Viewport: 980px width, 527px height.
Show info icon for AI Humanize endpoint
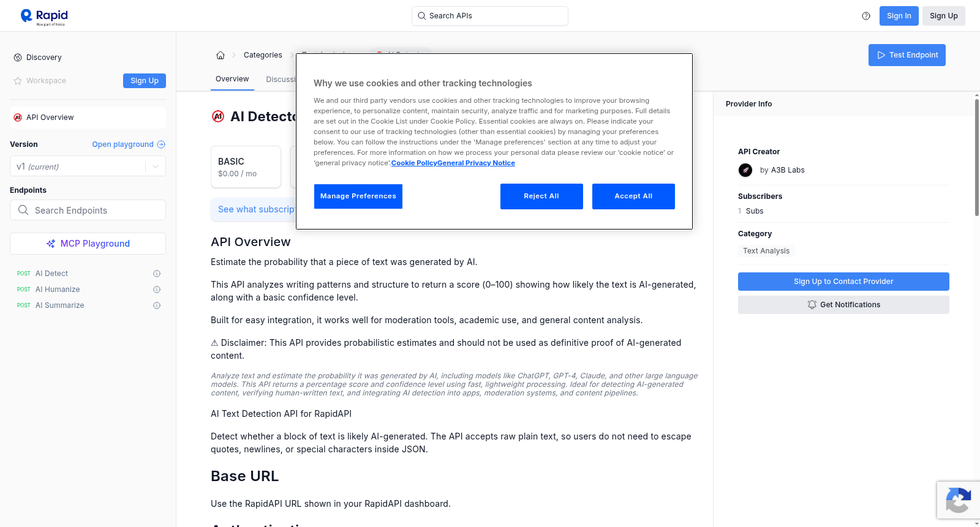(157, 290)
